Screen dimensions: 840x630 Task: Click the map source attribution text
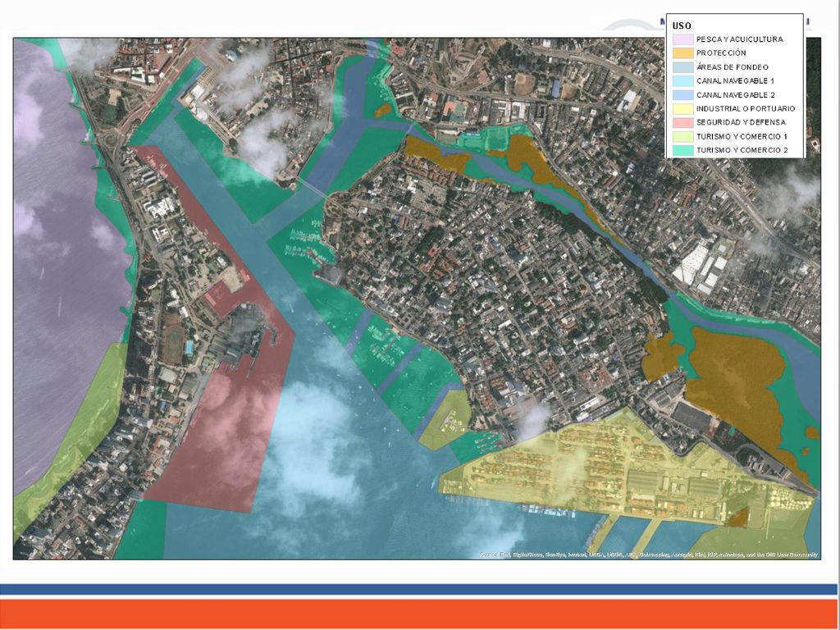[x=650, y=555]
